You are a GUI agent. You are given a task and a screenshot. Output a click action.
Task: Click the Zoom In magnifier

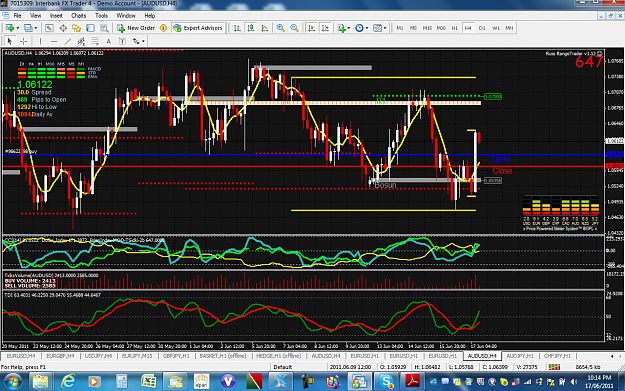tap(281, 28)
